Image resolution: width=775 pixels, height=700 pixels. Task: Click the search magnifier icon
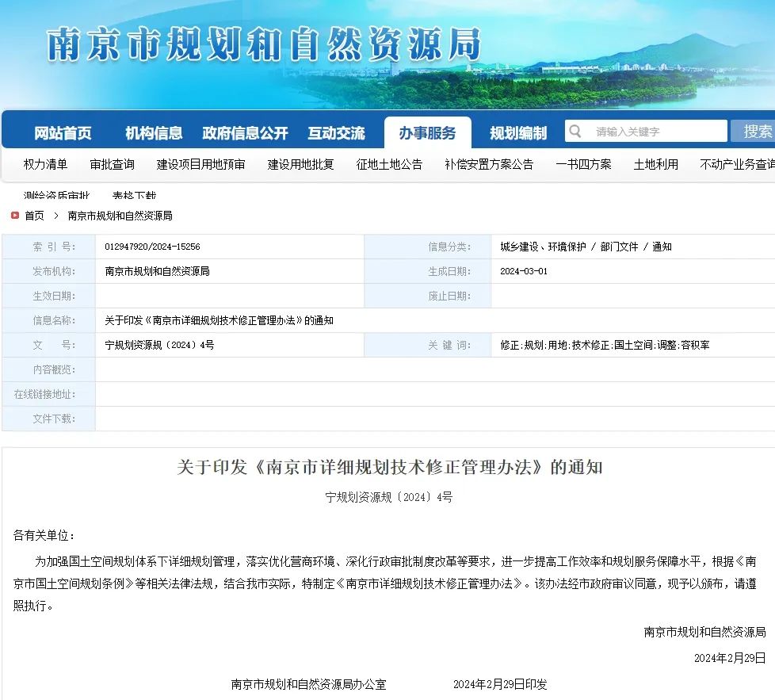point(575,132)
